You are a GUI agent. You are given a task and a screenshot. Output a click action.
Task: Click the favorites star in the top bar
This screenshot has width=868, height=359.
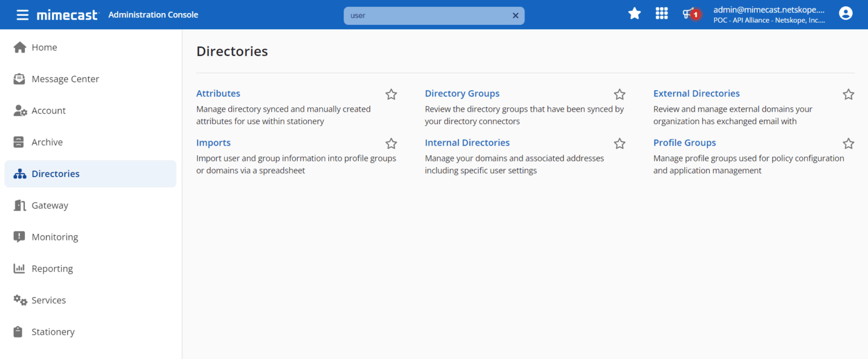tap(635, 13)
